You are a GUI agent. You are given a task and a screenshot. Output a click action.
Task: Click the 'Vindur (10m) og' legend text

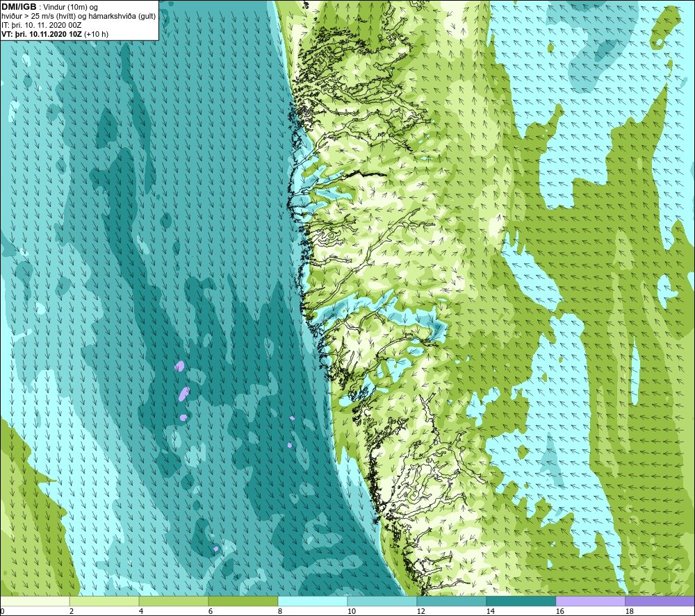point(70,8)
